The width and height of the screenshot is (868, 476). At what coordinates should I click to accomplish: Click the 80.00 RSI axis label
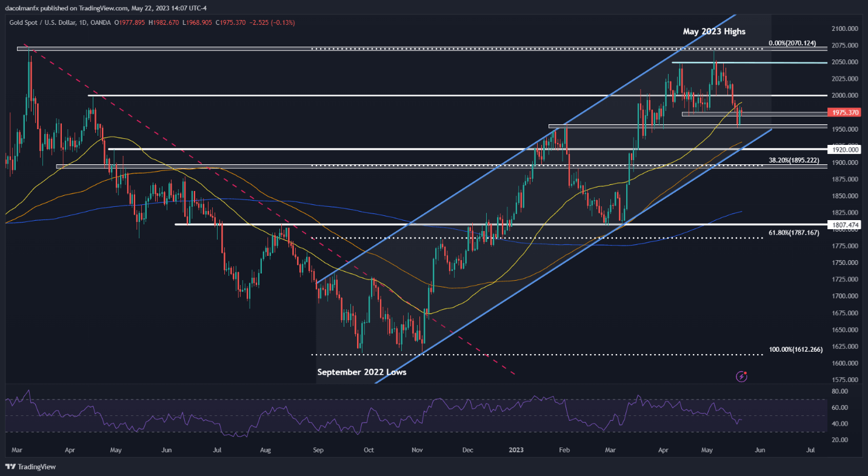[x=839, y=392]
